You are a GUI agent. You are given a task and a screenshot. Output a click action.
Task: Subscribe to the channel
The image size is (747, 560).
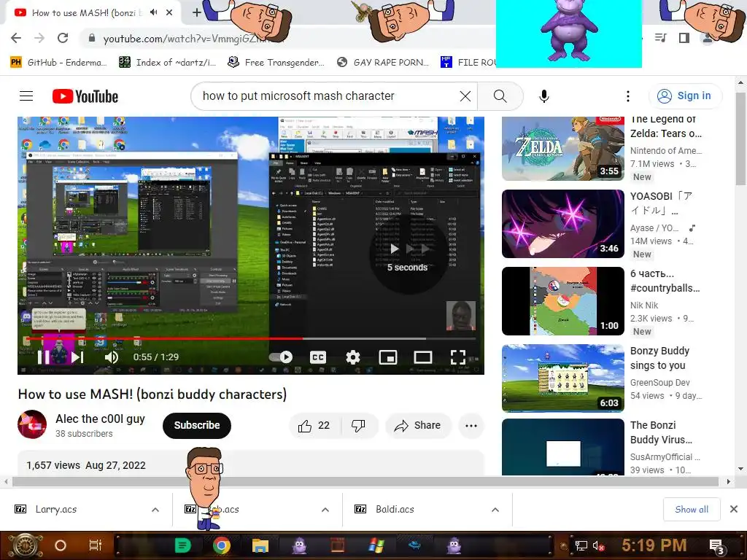point(197,425)
